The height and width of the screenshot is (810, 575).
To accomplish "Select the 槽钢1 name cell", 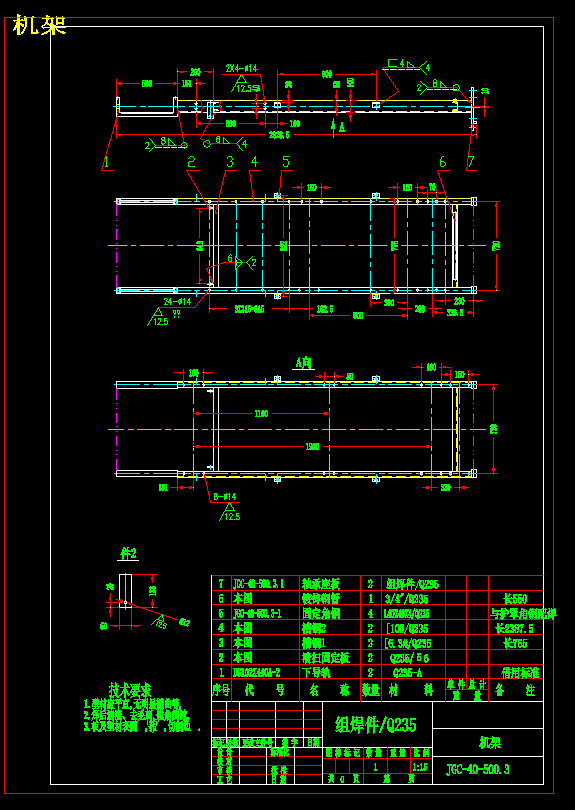I will (x=316, y=643).
